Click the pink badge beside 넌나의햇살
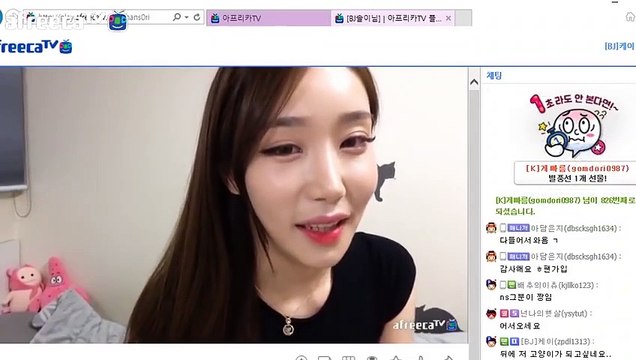The height and width of the screenshot is (360, 636). (504, 313)
